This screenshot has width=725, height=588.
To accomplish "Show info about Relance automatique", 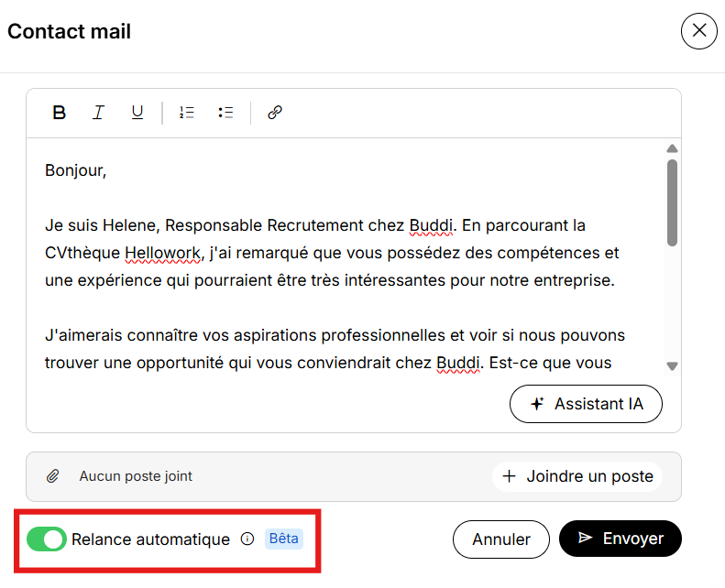I will click(247, 539).
